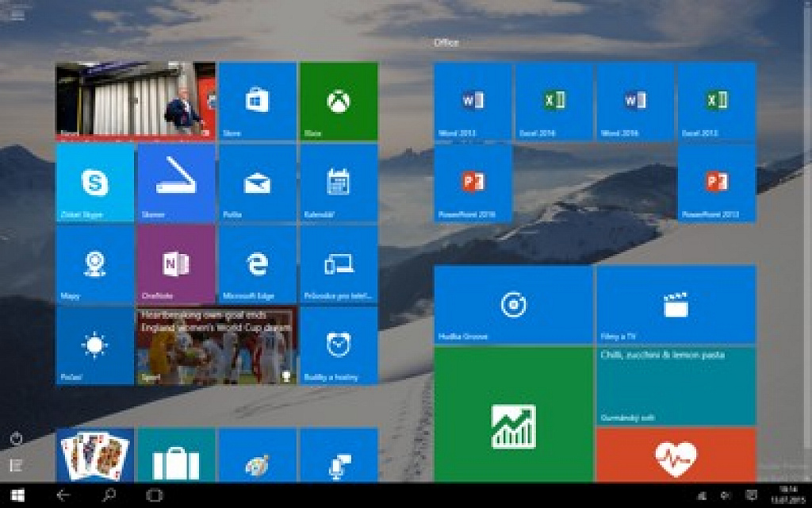Open the Store tile
The image size is (812, 508).
[258, 101]
